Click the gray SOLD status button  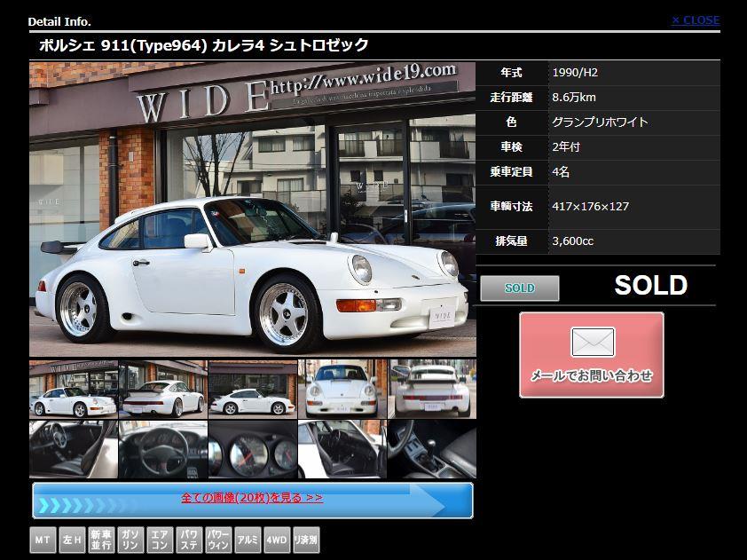pyautogui.click(x=520, y=288)
